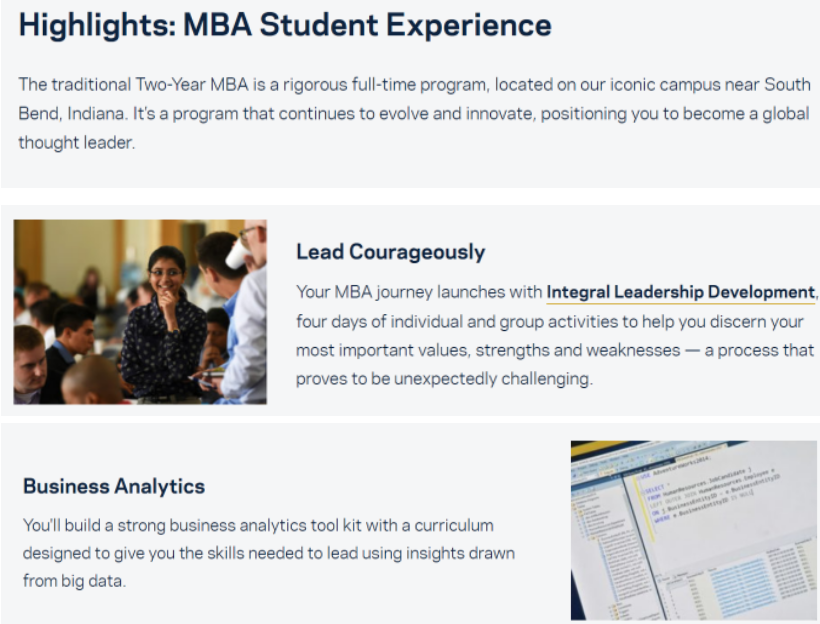
Task: Select the Business Analytics heading
Action: point(114,487)
